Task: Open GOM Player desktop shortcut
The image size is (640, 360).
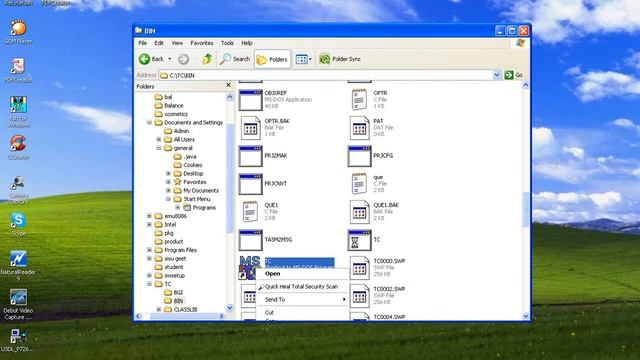Action: pos(18,32)
